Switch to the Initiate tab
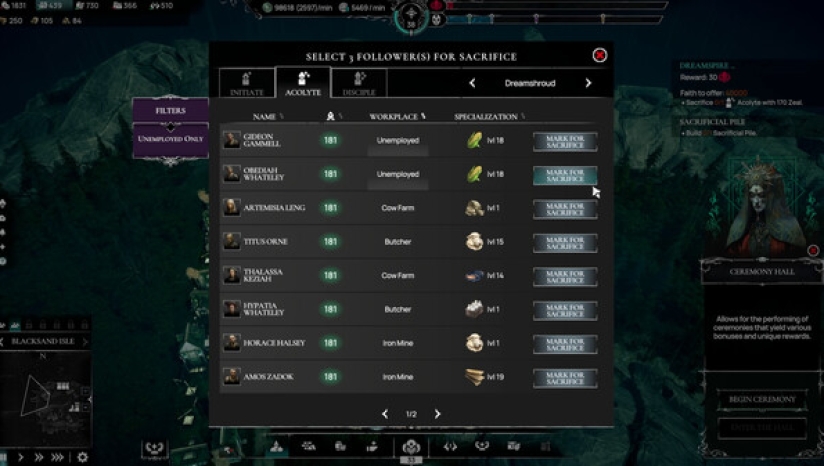Screen dimensions: 824x466 pos(246,83)
